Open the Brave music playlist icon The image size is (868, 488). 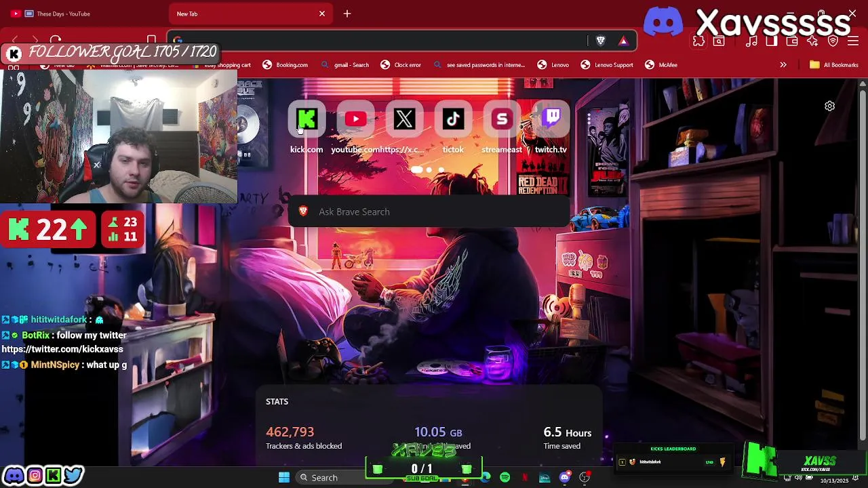751,41
